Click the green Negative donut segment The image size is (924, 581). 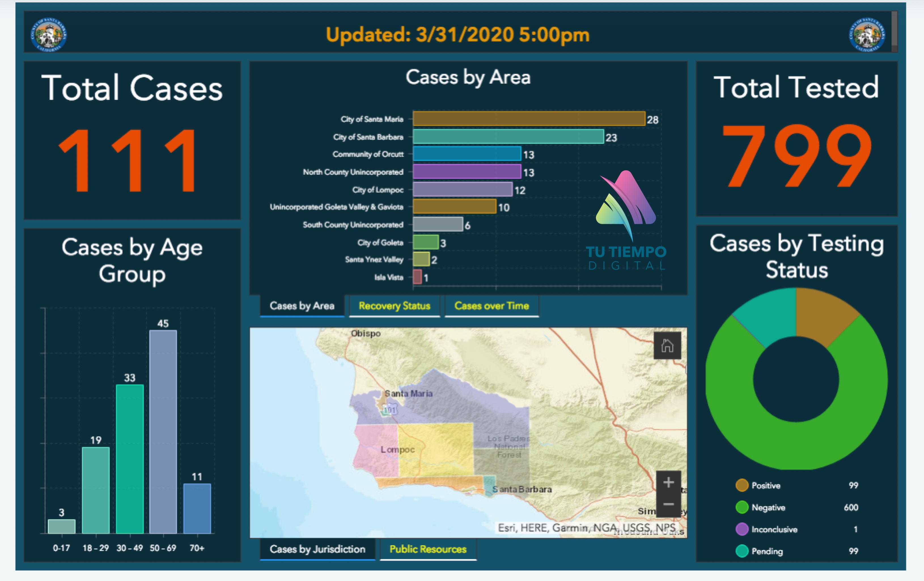[796, 445]
